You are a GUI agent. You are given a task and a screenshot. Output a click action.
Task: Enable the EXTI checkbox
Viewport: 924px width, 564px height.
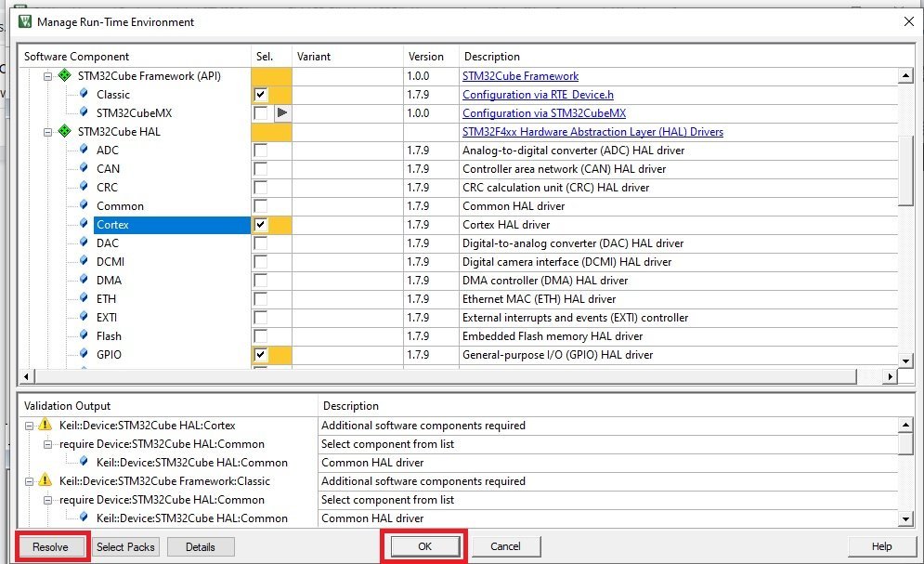260,318
